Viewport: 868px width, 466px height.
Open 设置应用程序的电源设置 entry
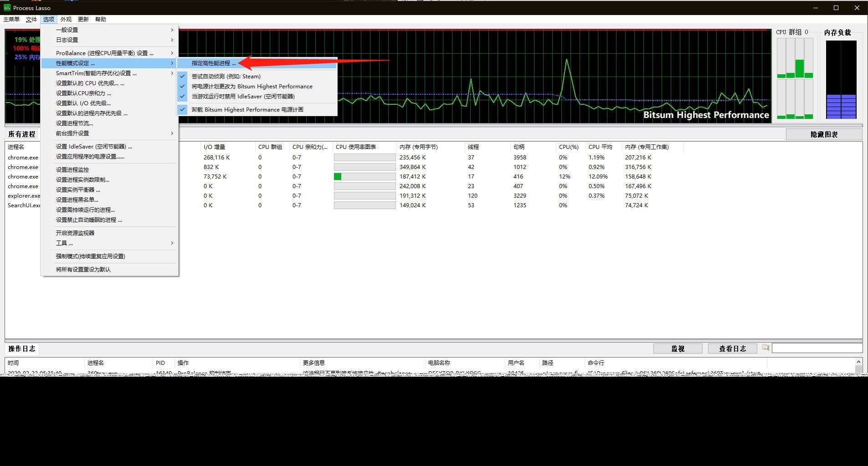(109, 156)
